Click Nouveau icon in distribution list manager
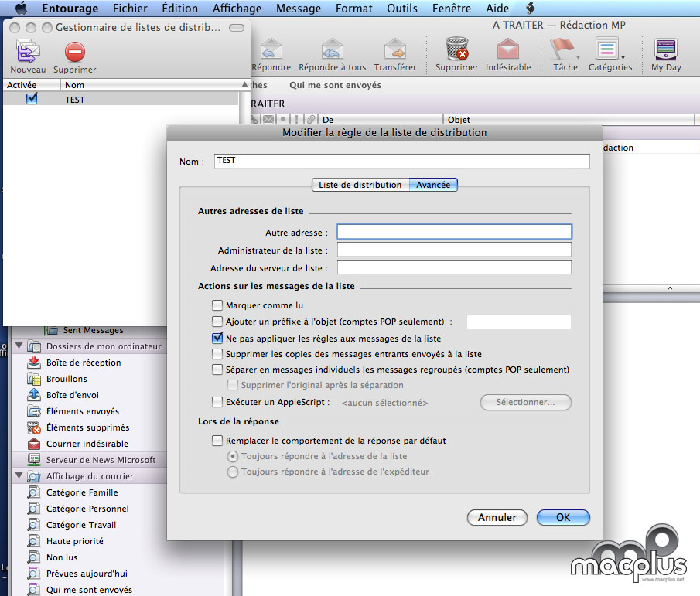The height and width of the screenshot is (596, 700). point(28,51)
